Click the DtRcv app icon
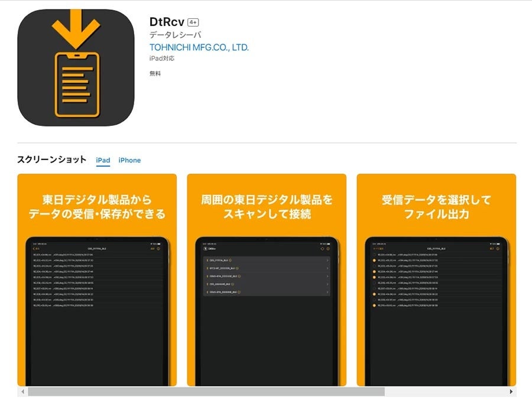 click(76, 67)
